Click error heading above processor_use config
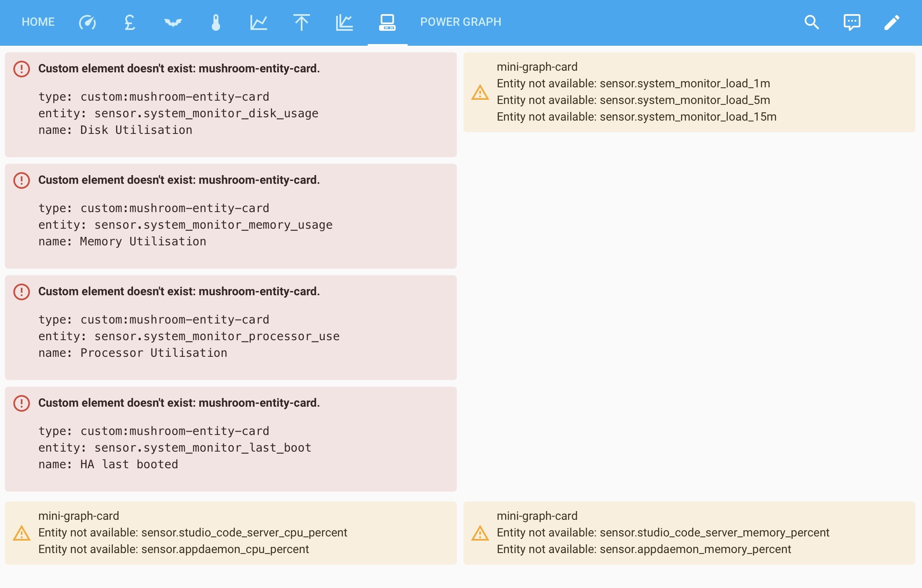Screen dimensions: 922x588 (179, 292)
